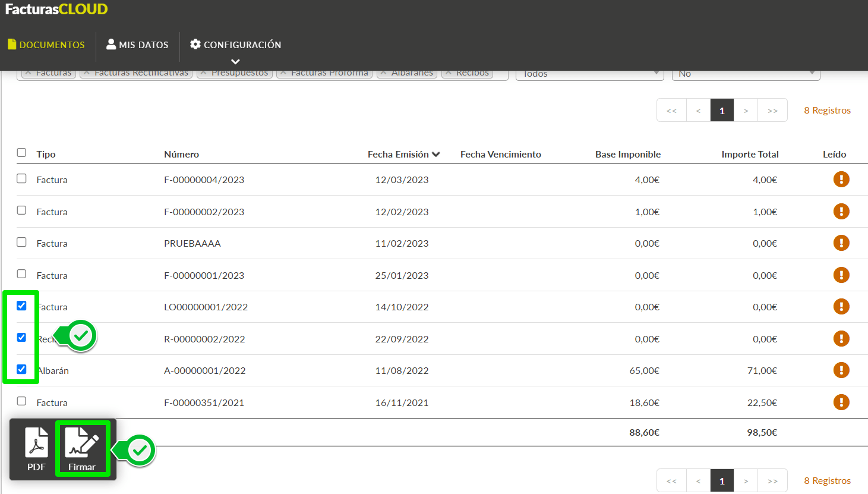868x494 pixels.
Task: Open the No dropdown filter
Action: [x=746, y=74]
